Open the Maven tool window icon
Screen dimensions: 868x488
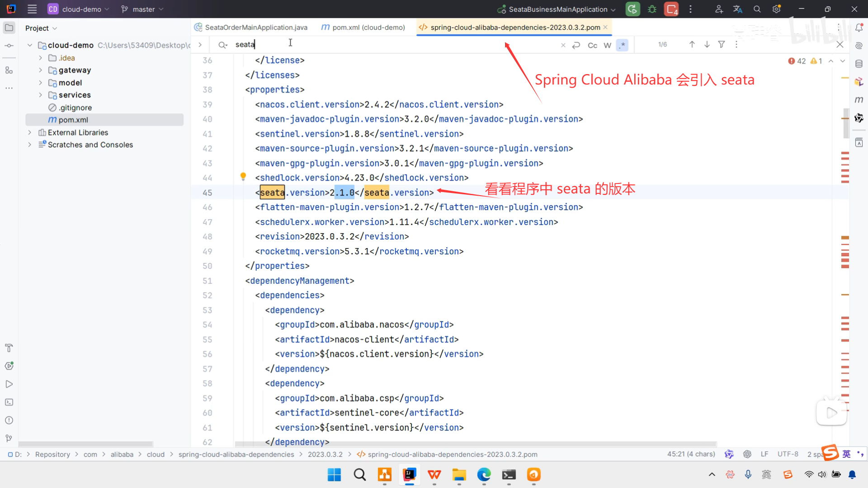(859, 99)
